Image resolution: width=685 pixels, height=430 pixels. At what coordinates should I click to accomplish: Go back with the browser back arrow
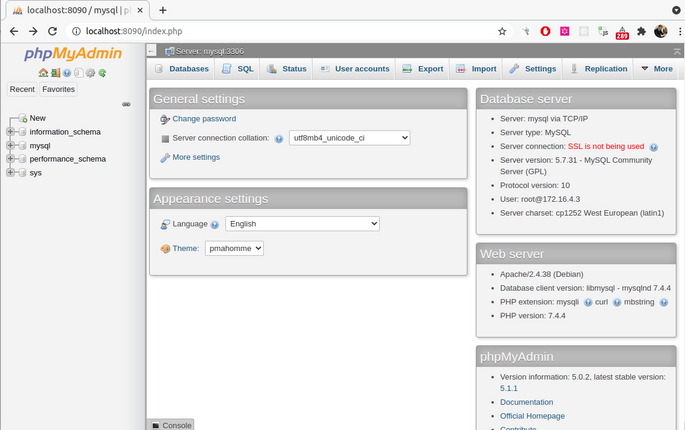(x=14, y=31)
